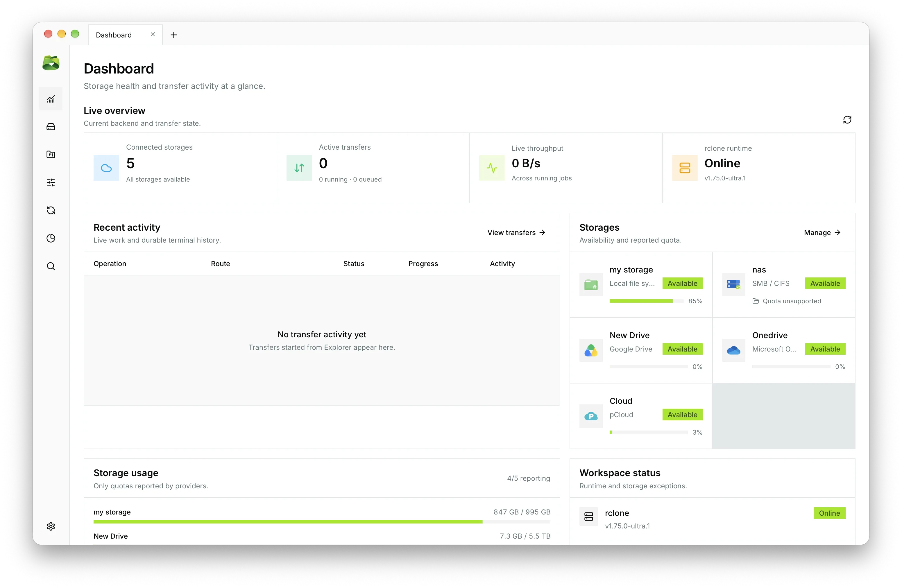Click the New Drive row in Storage usage

tap(322, 538)
